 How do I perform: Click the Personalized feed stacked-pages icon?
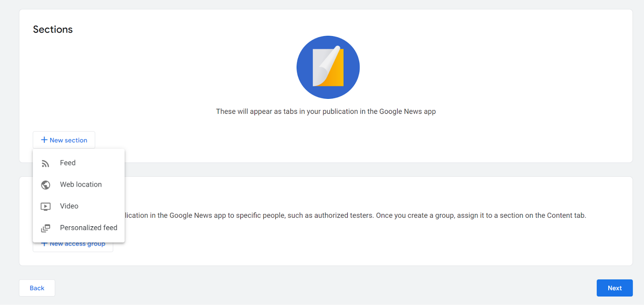(x=45, y=228)
